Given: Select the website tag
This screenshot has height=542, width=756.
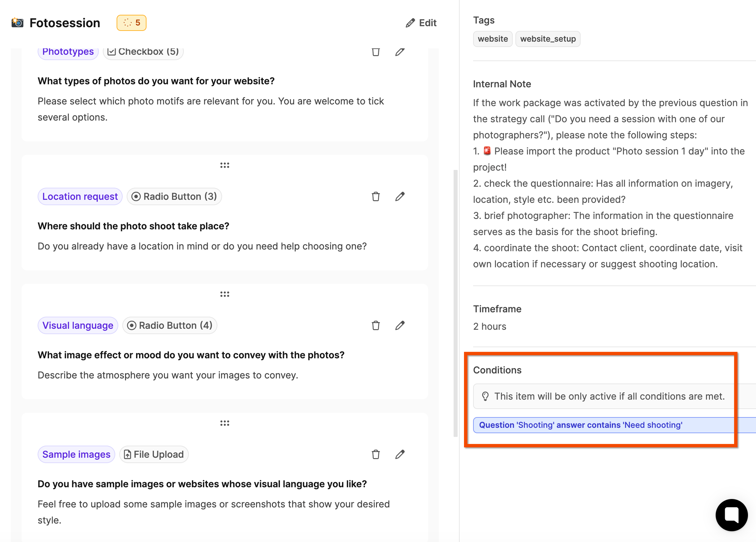Looking at the screenshot, I should 493,39.
